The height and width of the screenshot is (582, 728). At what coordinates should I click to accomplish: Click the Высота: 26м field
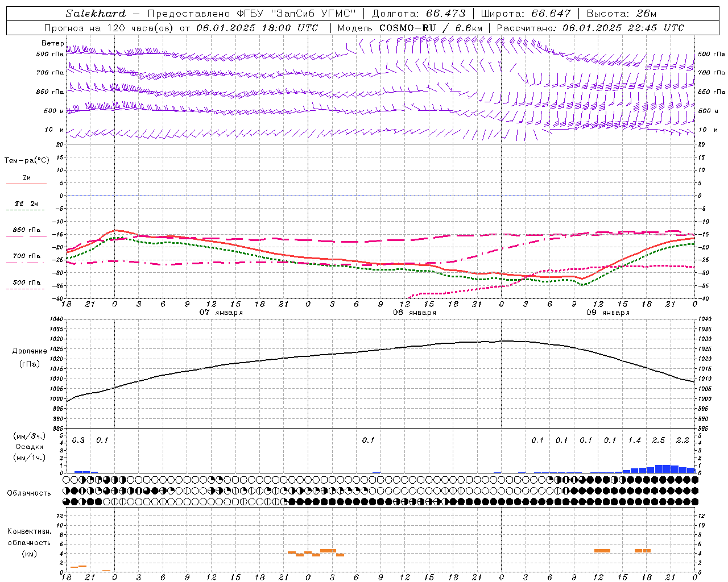point(622,13)
